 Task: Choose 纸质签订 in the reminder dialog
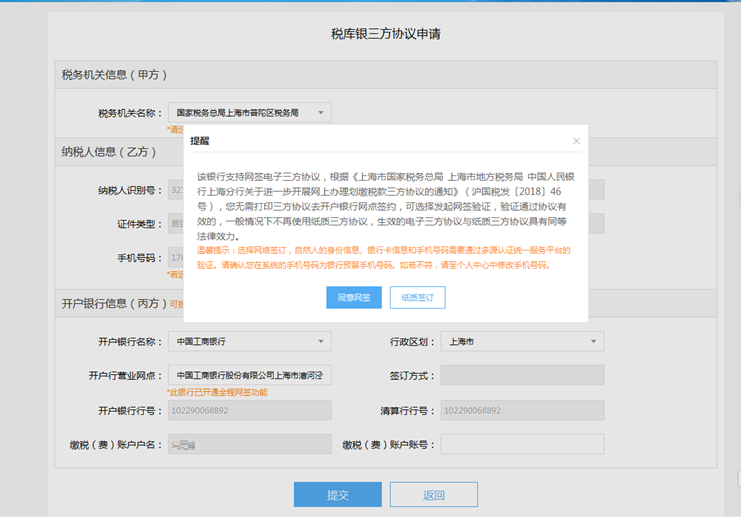click(417, 297)
